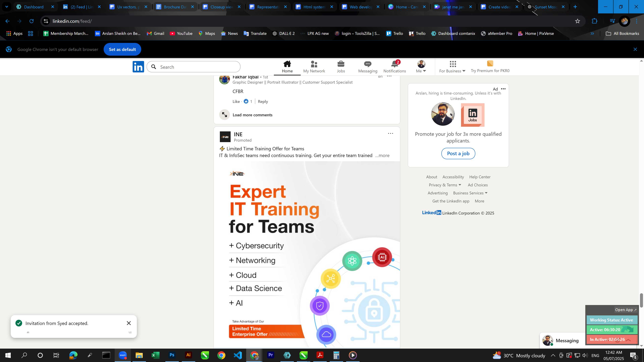This screenshot has width=644, height=362.
Task: Open Premiere Pro from the taskbar
Action: point(271,355)
